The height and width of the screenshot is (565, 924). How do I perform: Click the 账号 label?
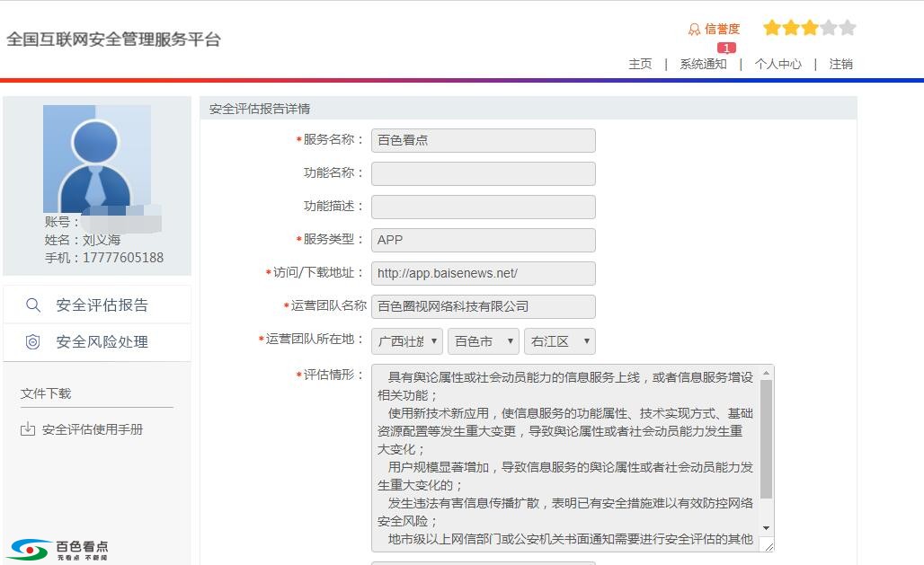click(x=61, y=222)
